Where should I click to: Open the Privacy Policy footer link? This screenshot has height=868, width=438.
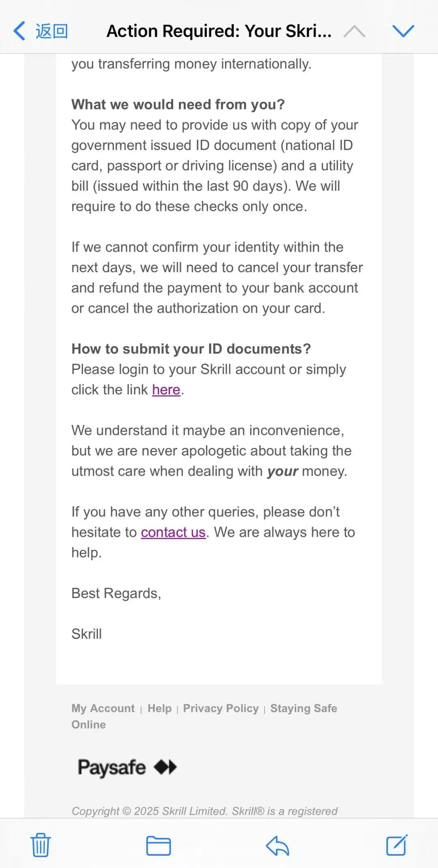coord(221,708)
